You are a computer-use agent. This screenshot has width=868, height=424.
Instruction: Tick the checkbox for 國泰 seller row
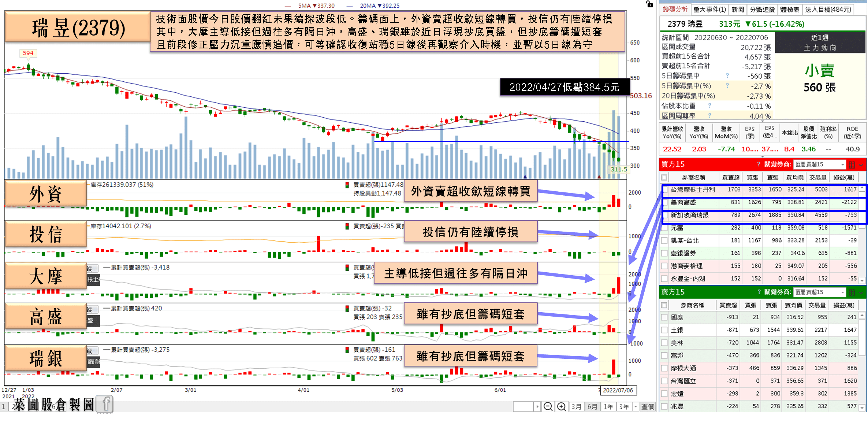pyautogui.click(x=664, y=317)
